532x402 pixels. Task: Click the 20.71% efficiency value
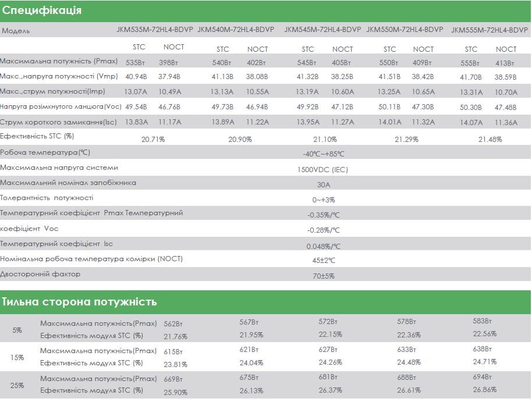[153, 140]
